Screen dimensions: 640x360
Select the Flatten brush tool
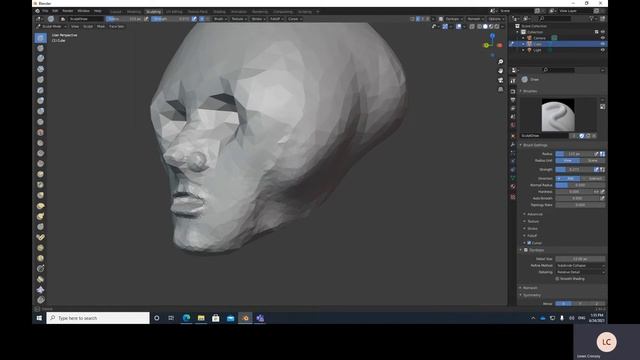(x=40, y=143)
